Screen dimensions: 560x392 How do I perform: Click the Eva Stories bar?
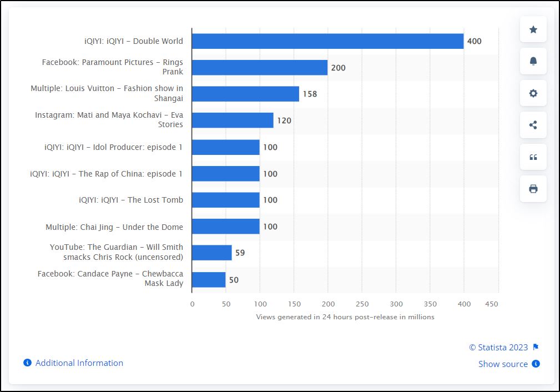[x=233, y=120]
